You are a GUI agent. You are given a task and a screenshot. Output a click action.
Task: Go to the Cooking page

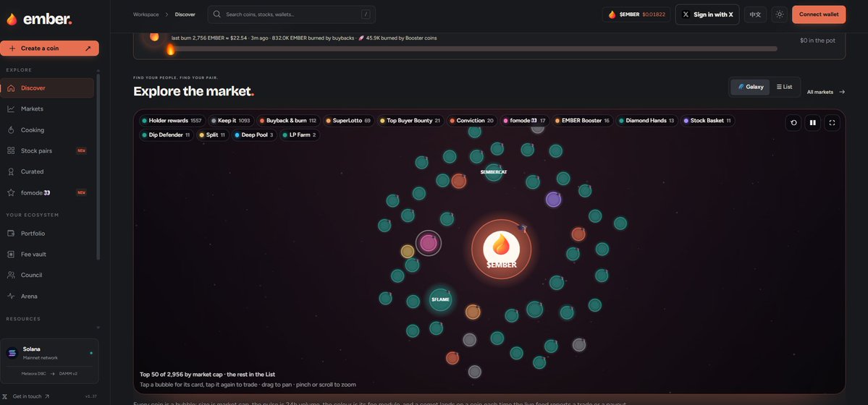(47, 130)
